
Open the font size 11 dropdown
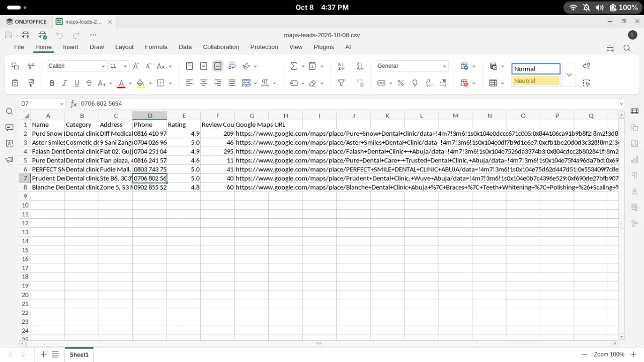point(125,66)
